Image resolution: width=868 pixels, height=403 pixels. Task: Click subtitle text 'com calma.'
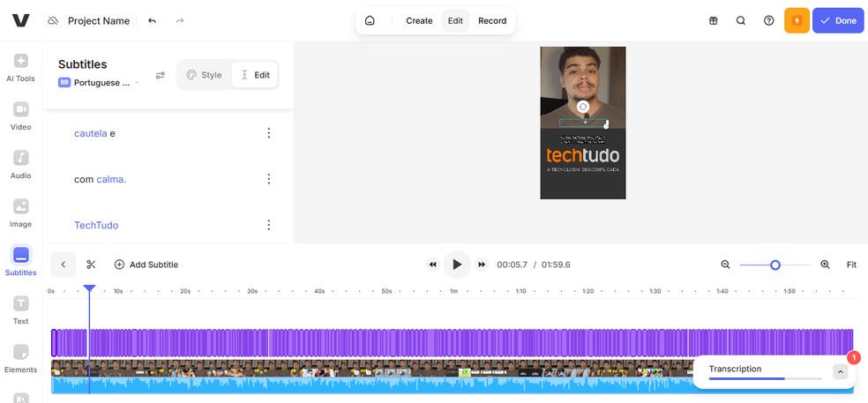[x=101, y=179]
